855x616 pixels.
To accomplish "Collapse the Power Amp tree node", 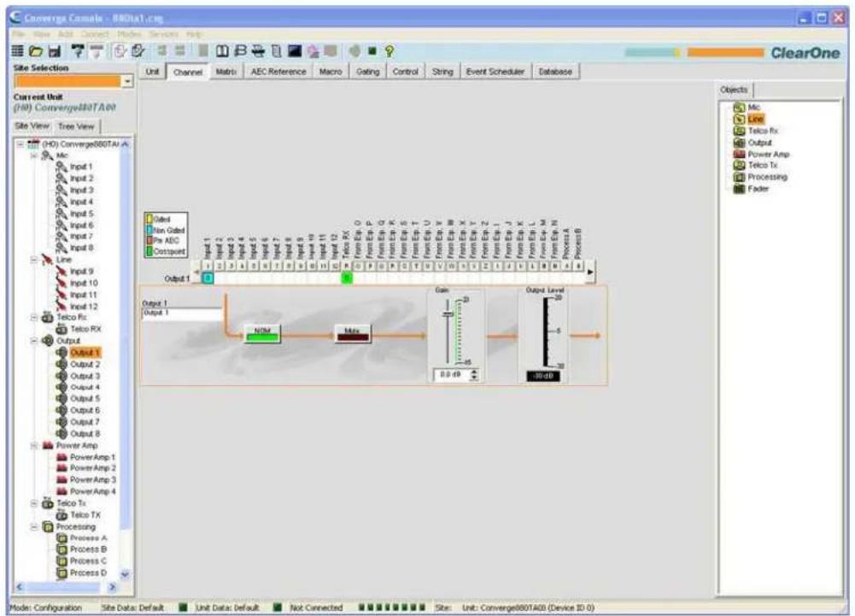I will [34, 446].
